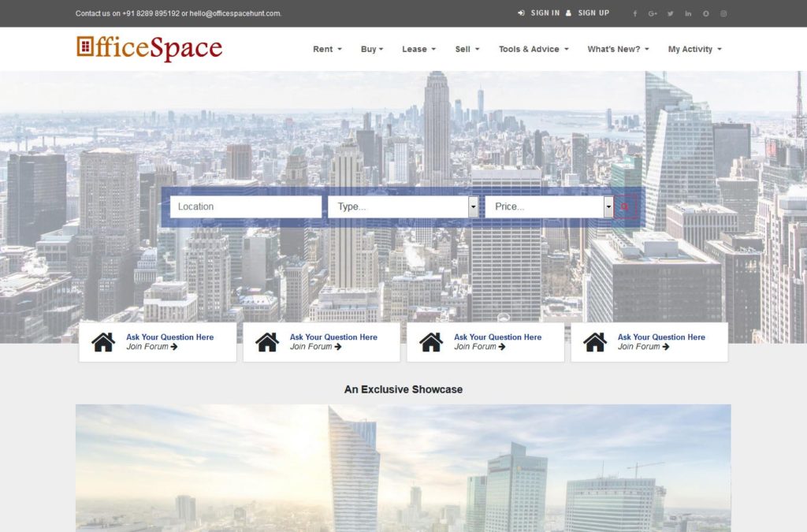Visit the Twitter profile icon
807x532 pixels.
tap(671, 13)
